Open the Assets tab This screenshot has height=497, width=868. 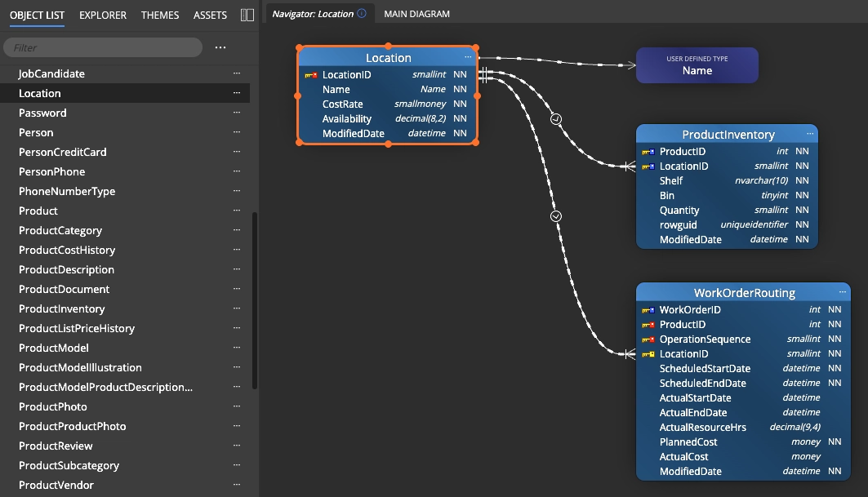coord(210,15)
